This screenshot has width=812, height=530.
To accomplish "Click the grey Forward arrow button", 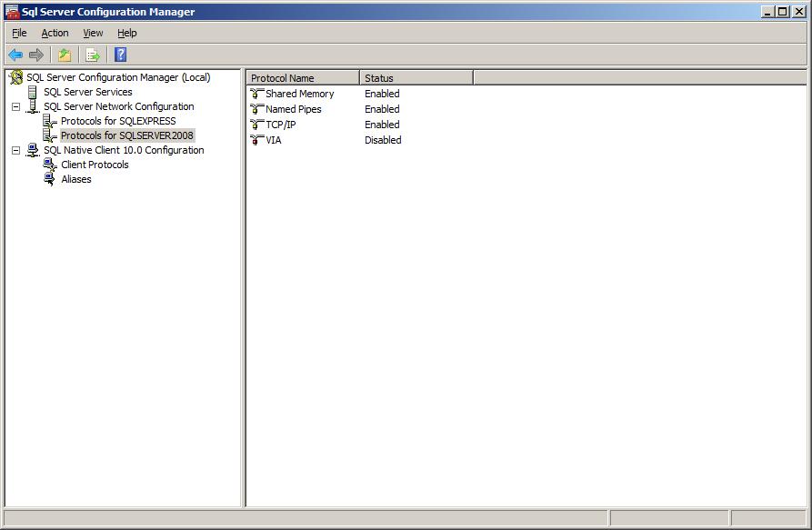I will (36, 55).
